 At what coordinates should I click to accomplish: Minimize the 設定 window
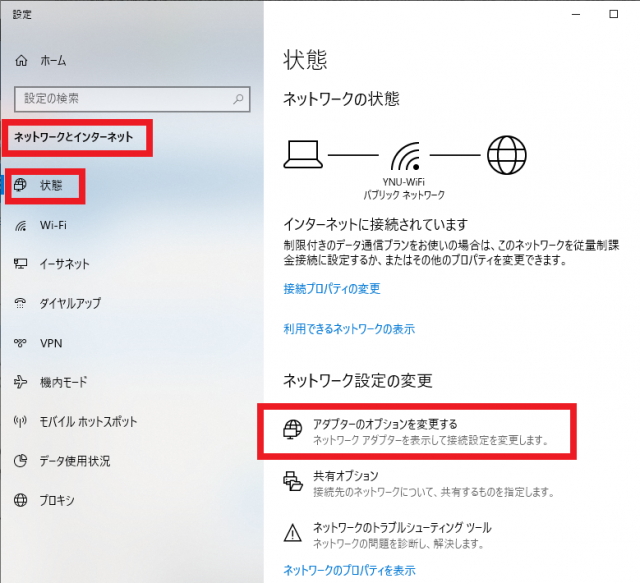click(x=576, y=14)
